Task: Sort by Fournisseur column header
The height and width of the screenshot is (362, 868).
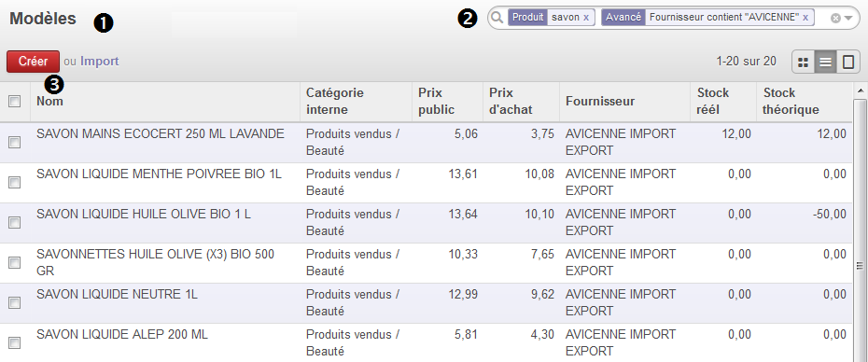Action: (600, 102)
